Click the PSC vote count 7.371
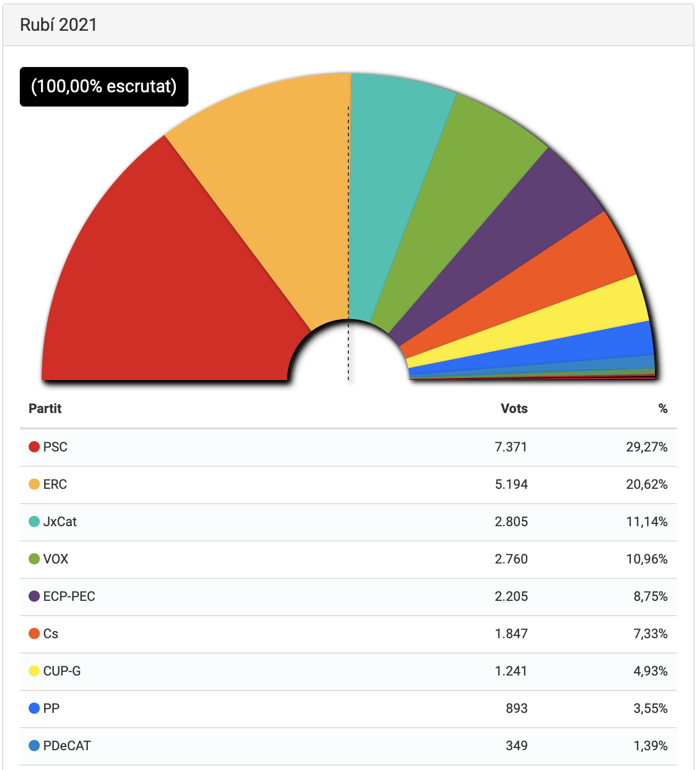This screenshot has height=770, width=700. point(510,447)
